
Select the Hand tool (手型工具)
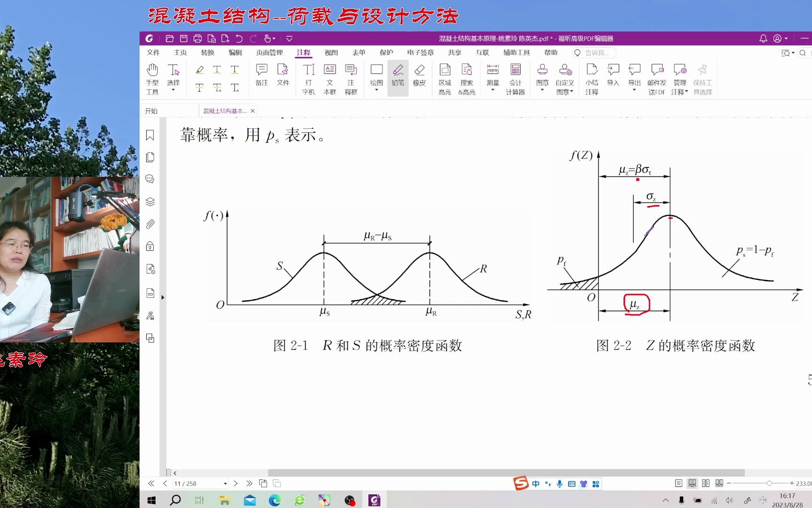152,79
